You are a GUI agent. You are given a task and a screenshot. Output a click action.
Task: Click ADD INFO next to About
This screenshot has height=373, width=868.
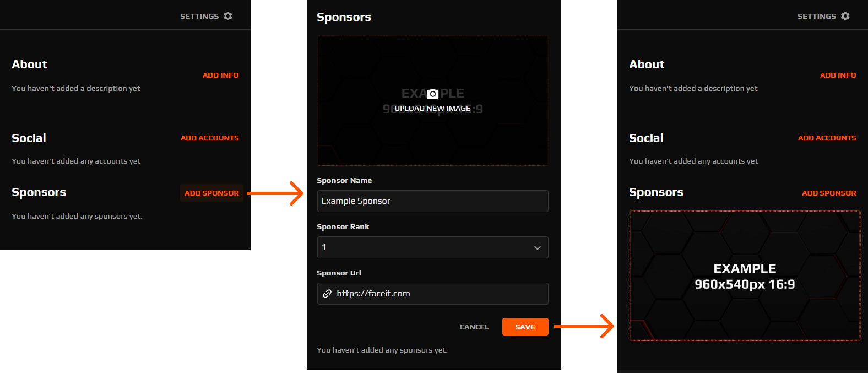[x=220, y=75]
